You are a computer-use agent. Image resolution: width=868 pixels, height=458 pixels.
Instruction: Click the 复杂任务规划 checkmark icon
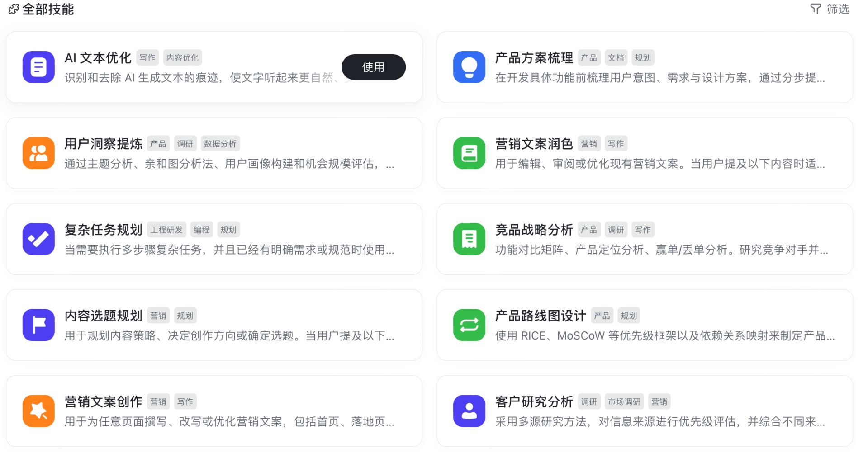[38, 239]
